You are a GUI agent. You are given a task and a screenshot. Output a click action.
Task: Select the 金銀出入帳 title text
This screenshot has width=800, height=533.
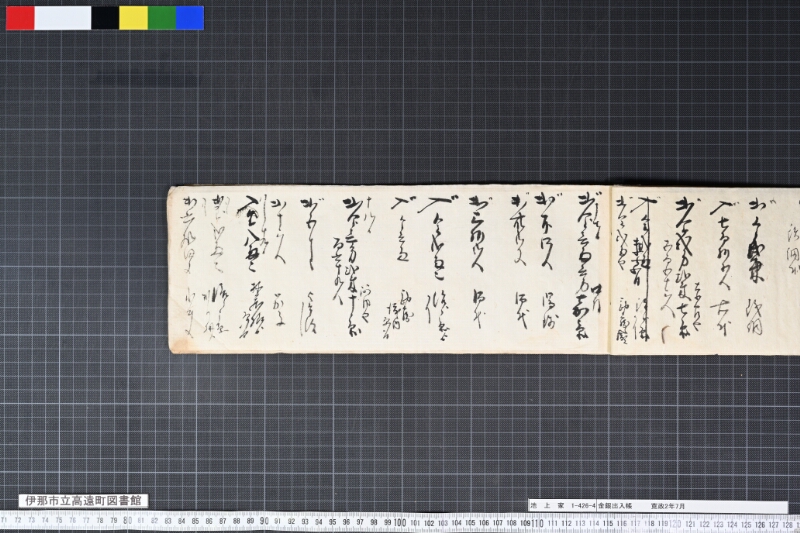[615, 506]
